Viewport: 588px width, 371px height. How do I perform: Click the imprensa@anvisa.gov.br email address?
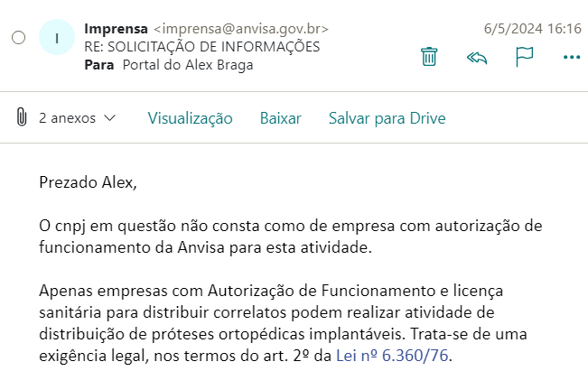coord(241,29)
